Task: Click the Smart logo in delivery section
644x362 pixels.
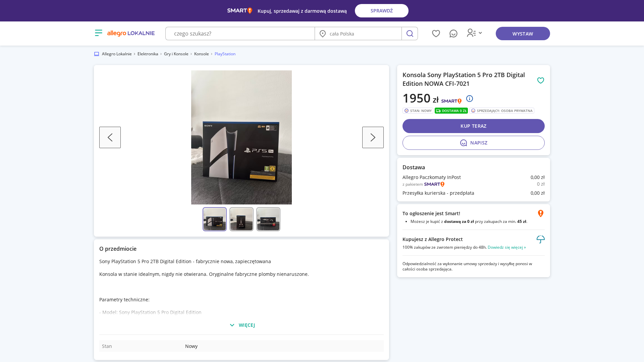Action: coord(434,184)
